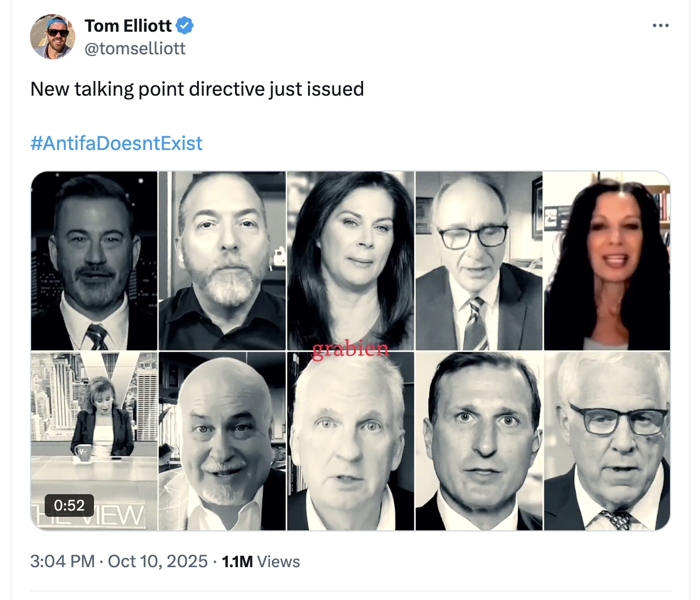Select top-row tile of bearded man in dark shirt
Screen dimensions: 700x600
[222, 260]
